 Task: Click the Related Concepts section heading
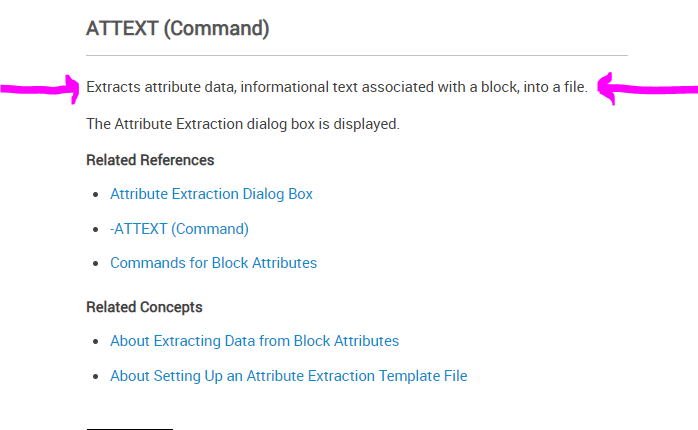point(144,307)
